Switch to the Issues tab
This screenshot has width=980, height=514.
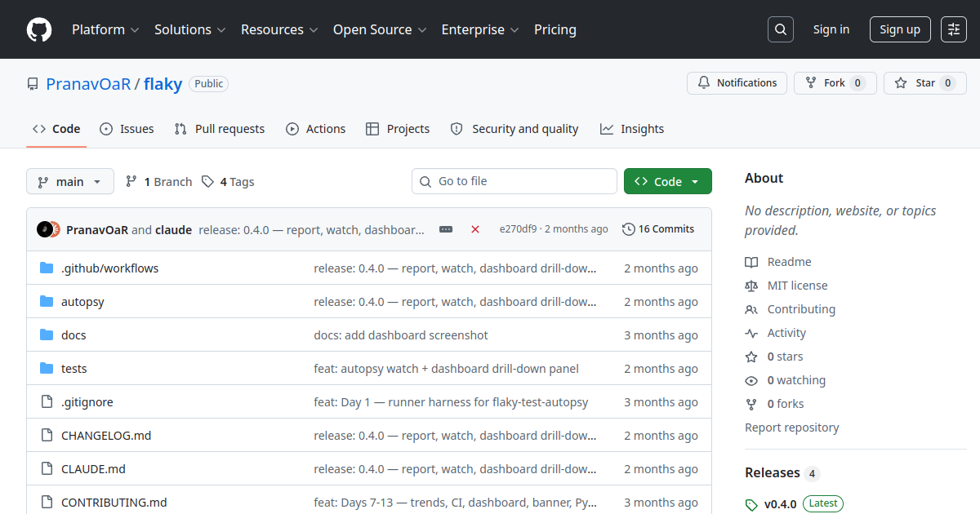(x=127, y=129)
